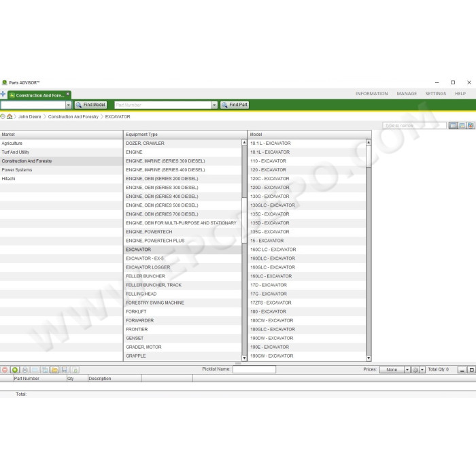Image resolution: width=476 pixels, height=476 pixels.
Task: Add new tab with plus icon
Action: [x=3, y=94]
